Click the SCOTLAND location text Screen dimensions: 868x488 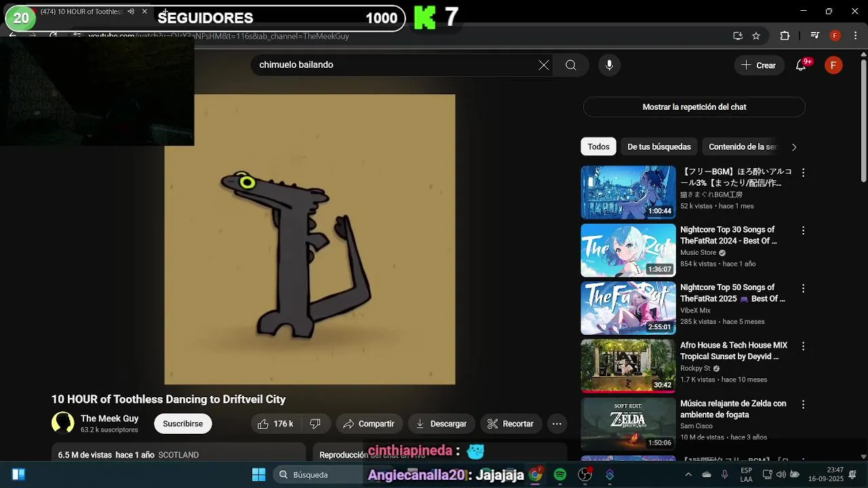click(178, 455)
